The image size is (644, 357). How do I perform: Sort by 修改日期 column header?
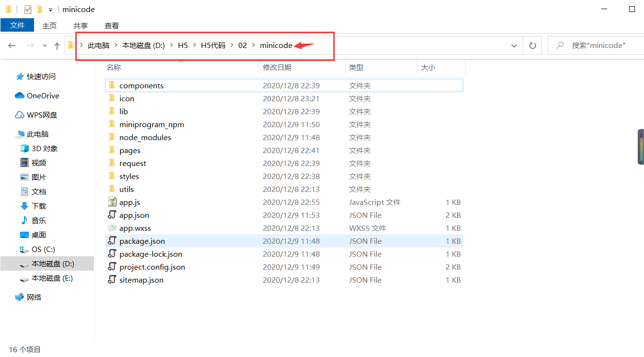pos(277,68)
